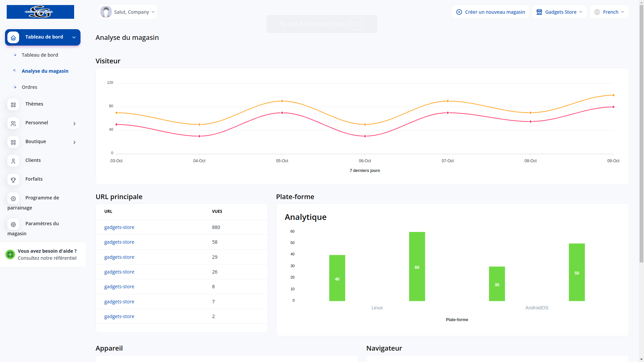Viewport: 644px width, 362px height.
Task: Open the Analyse du magasin submenu item
Action: click(x=45, y=71)
